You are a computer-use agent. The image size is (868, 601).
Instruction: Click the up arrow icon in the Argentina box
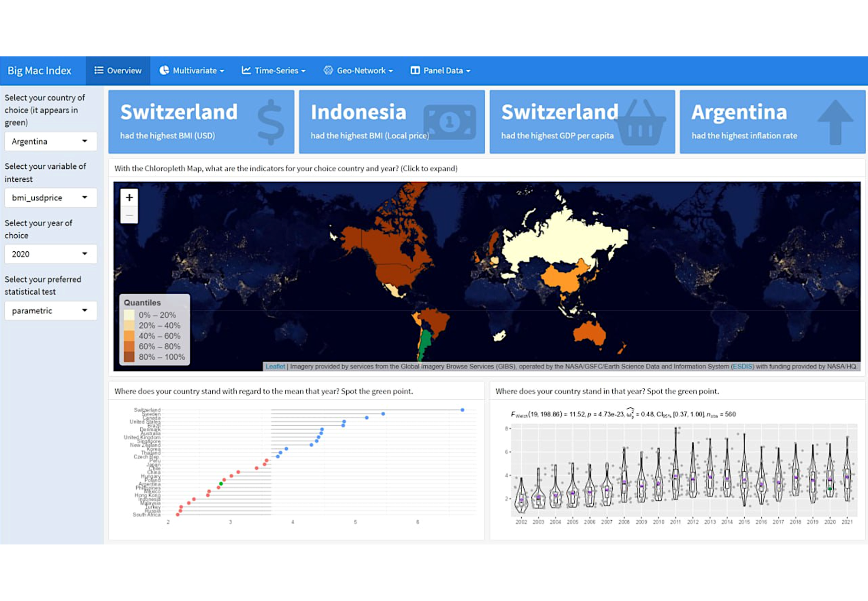pyautogui.click(x=835, y=122)
